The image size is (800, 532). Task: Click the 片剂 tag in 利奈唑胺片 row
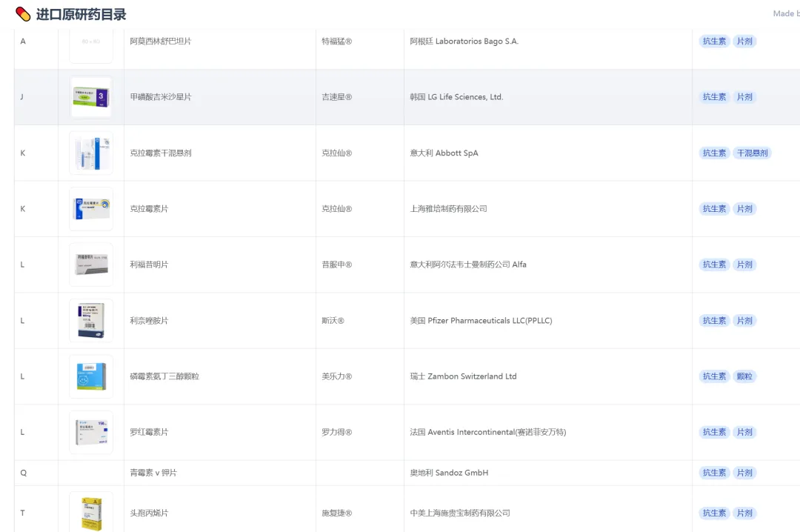(744, 321)
